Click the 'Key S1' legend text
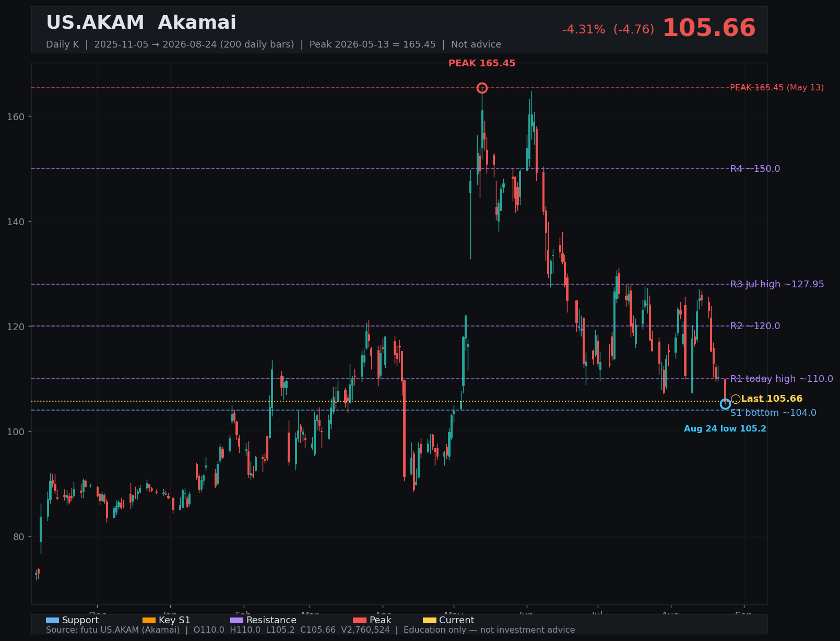840x641 pixels. coord(174,620)
